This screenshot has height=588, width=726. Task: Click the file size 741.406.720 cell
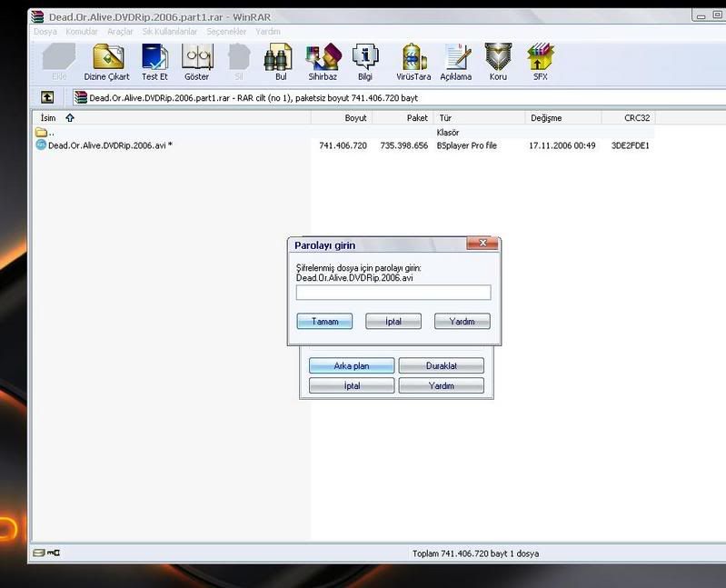tap(343, 145)
